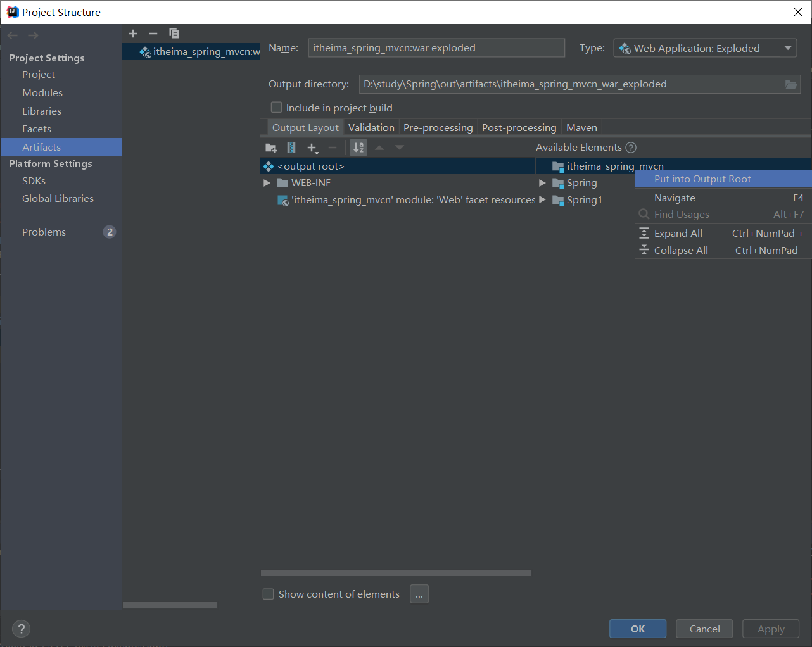The width and height of the screenshot is (812, 647).
Task: Remove the layout element using its minus icon
Action: coord(333,148)
